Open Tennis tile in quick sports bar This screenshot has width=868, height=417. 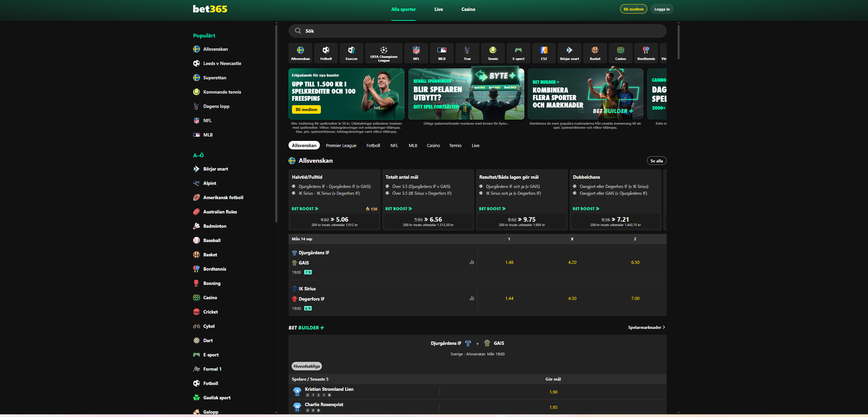point(493,53)
